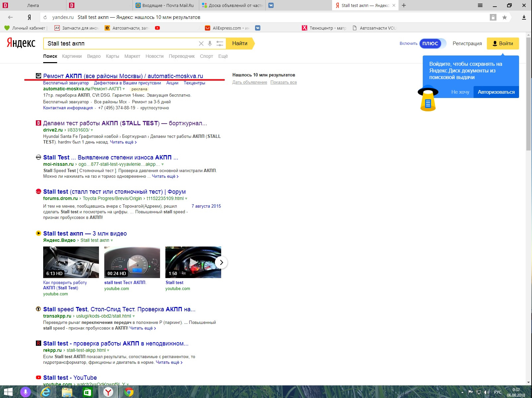The height and width of the screenshot is (398, 532).
Task: Open the YouTube bookmark icon
Action: click(x=157, y=28)
